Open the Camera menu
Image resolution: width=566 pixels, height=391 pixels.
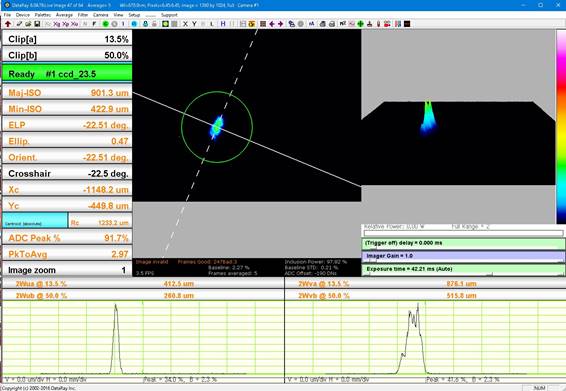pos(100,15)
